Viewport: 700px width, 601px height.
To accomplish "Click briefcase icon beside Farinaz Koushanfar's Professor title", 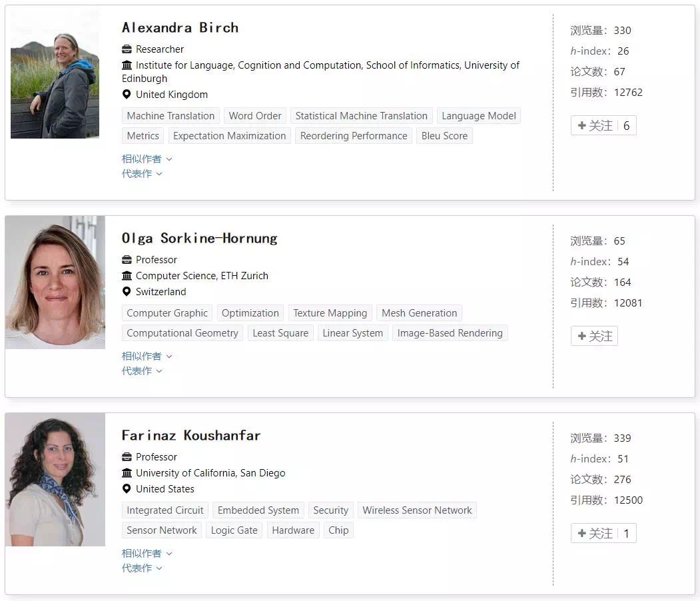I will click(127, 457).
